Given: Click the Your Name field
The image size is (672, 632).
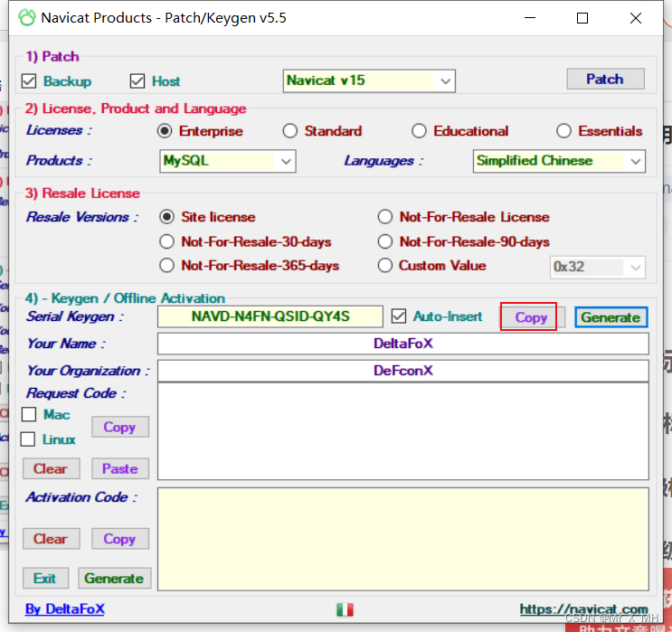Looking at the screenshot, I should point(402,344).
